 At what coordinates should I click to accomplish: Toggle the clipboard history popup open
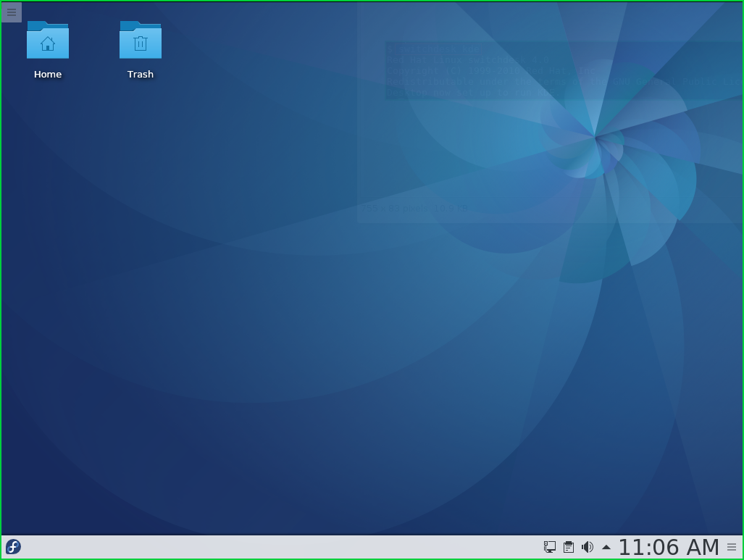[x=568, y=547]
